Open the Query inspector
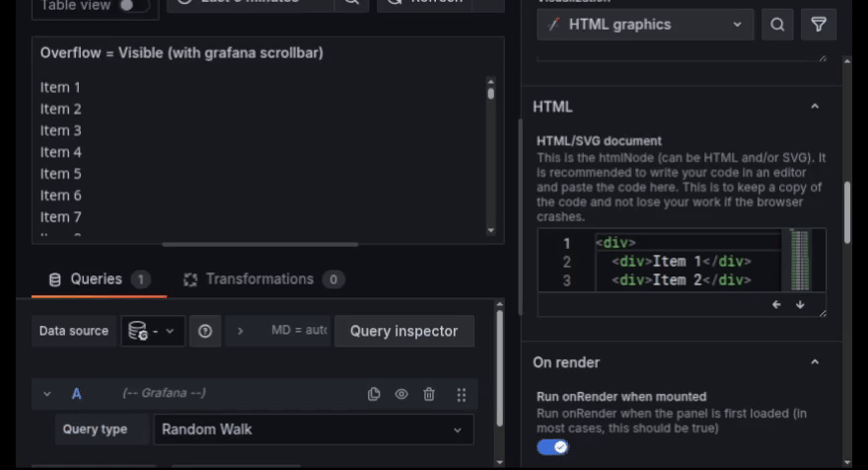This screenshot has height=470, width=868. [404, 331]
